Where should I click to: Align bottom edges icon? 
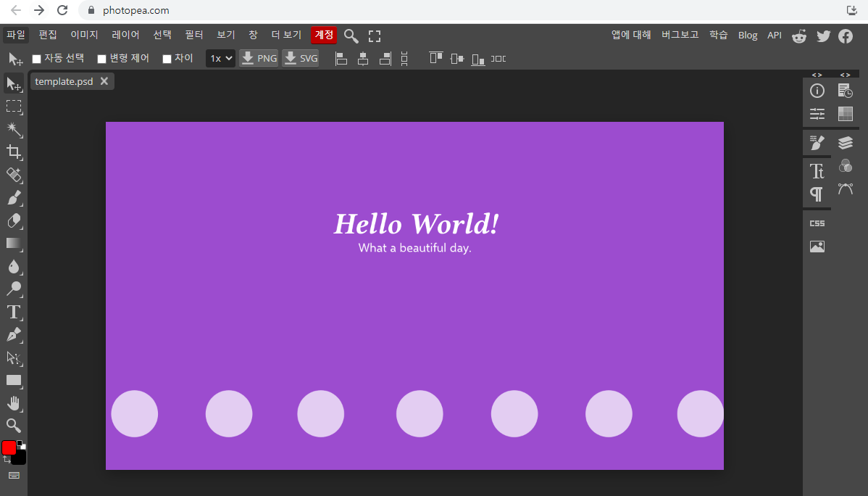[478, 59]
